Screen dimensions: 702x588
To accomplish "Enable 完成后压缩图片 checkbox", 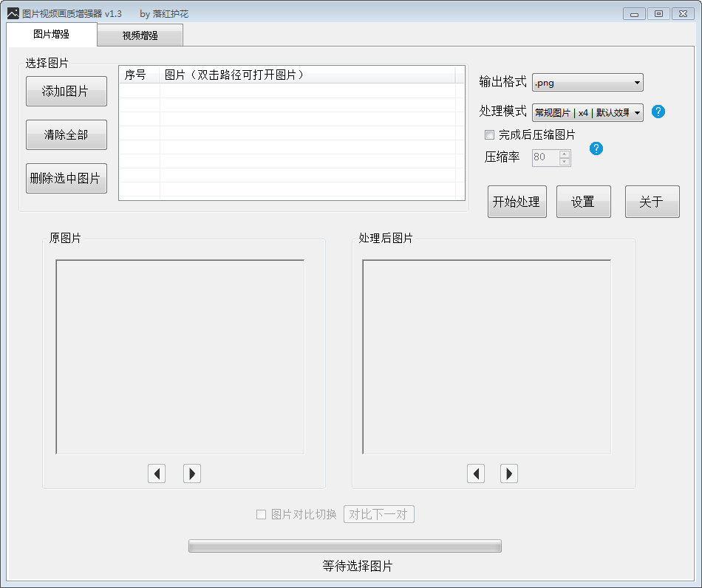I will (x=489, y=134).
